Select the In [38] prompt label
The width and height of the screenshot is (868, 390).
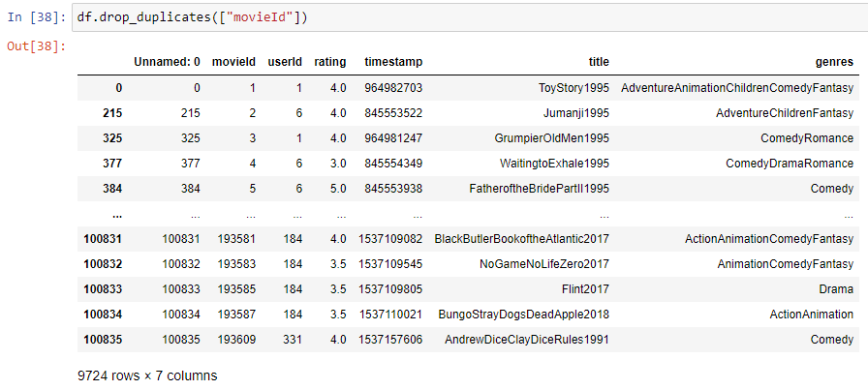(37, 18)
